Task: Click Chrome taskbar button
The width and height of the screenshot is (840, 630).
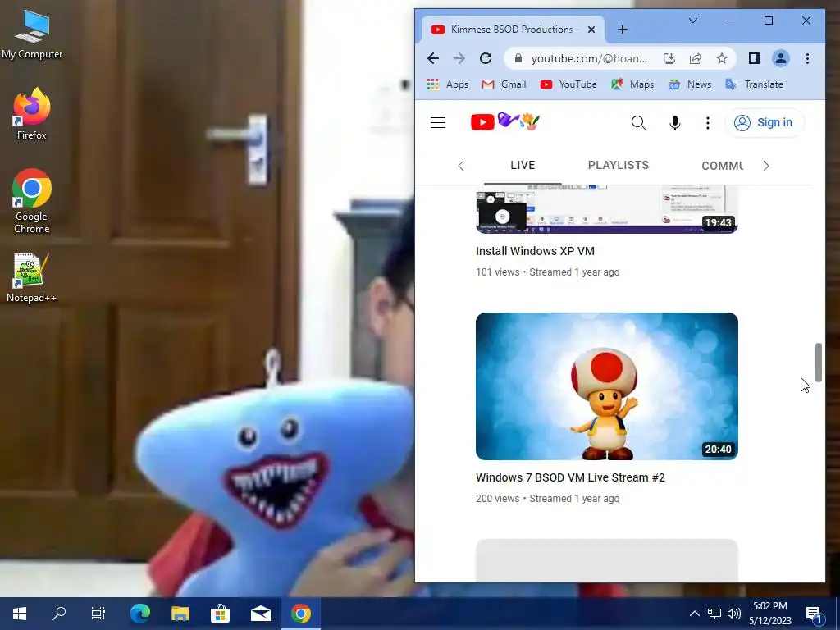Action: click(300, 614)
